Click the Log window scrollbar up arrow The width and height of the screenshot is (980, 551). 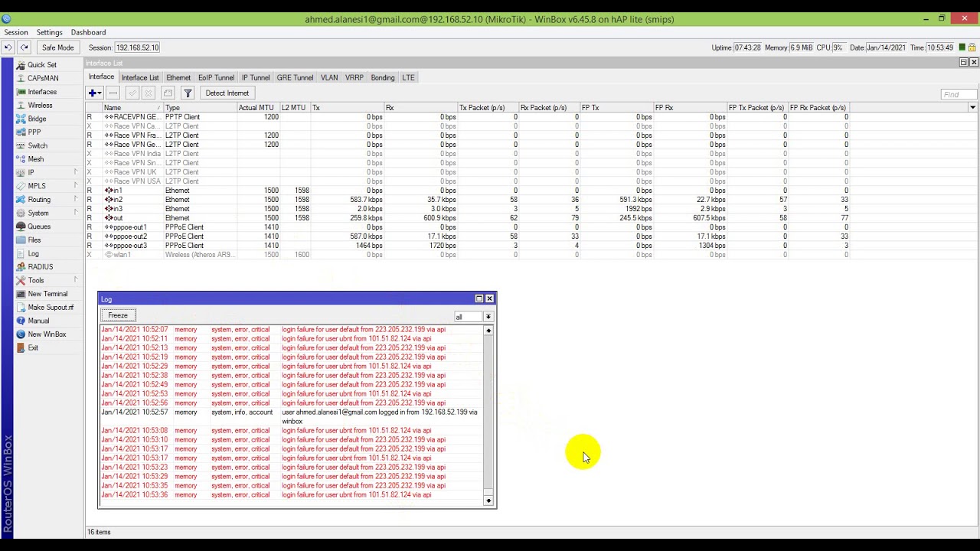[488, 331]
